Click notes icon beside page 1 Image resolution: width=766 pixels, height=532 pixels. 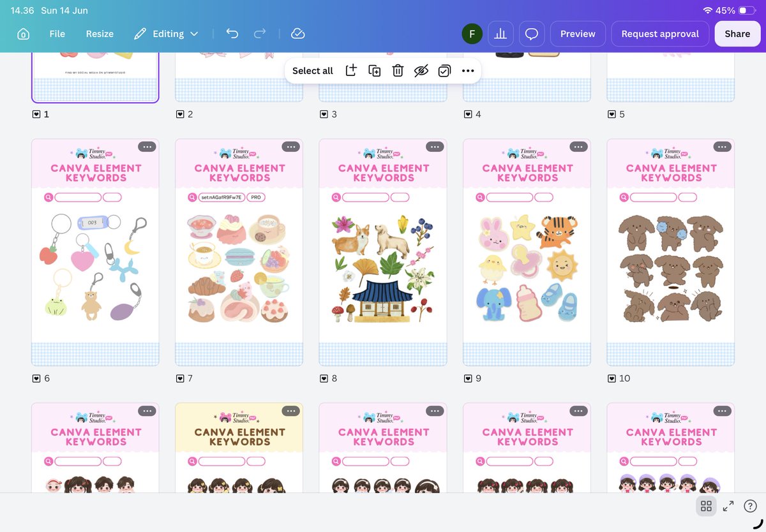coord(36,114)
